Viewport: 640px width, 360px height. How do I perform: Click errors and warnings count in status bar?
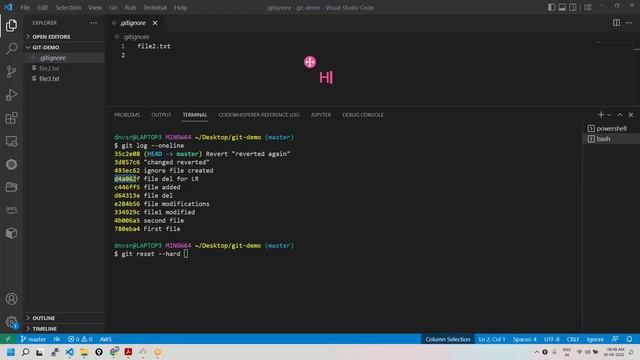click(80, 339)
